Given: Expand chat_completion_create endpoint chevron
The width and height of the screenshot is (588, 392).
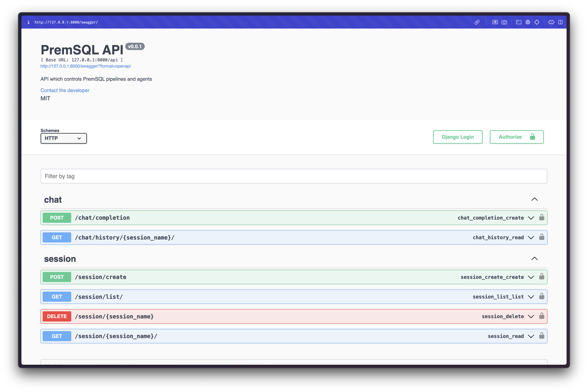Looking at the screenshot, I should (x=531, y=218).
